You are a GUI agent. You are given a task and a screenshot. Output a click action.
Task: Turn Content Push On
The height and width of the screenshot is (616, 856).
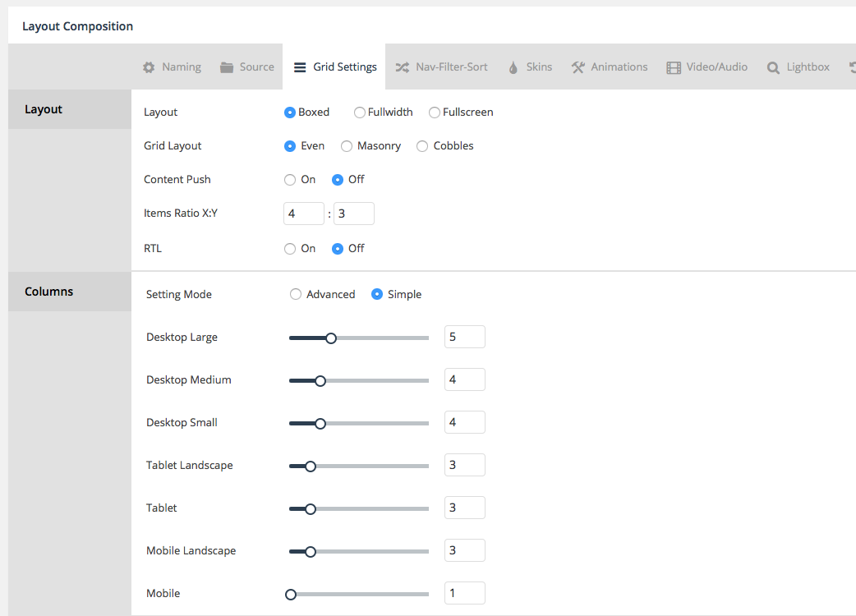290,180
